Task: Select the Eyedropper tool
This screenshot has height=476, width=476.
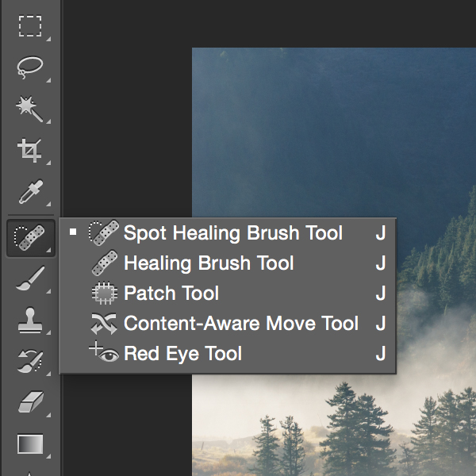Action: 30,191
